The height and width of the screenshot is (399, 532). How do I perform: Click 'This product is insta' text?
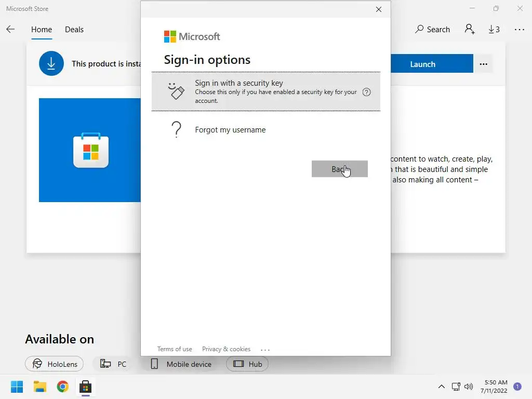coord(106,64)
